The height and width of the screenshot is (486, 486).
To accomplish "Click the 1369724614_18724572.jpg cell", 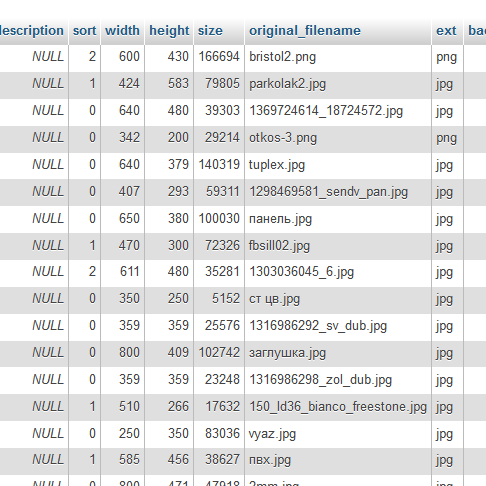I will pos(338,111).
